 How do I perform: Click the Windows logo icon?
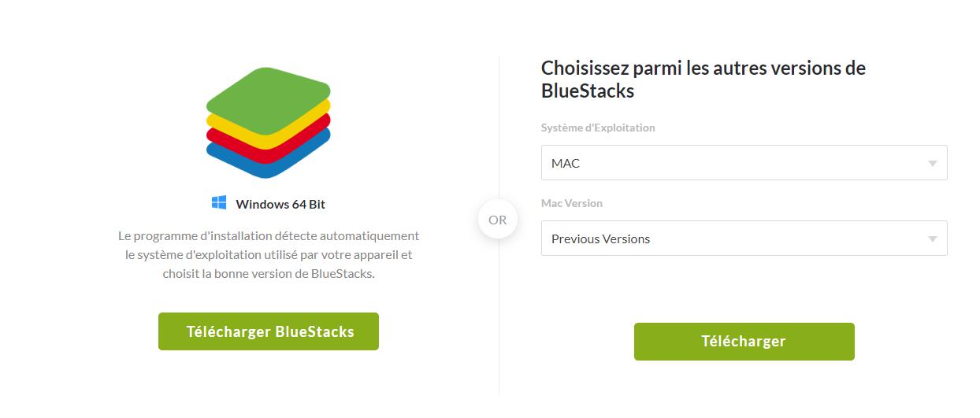(x=219, y=203)
